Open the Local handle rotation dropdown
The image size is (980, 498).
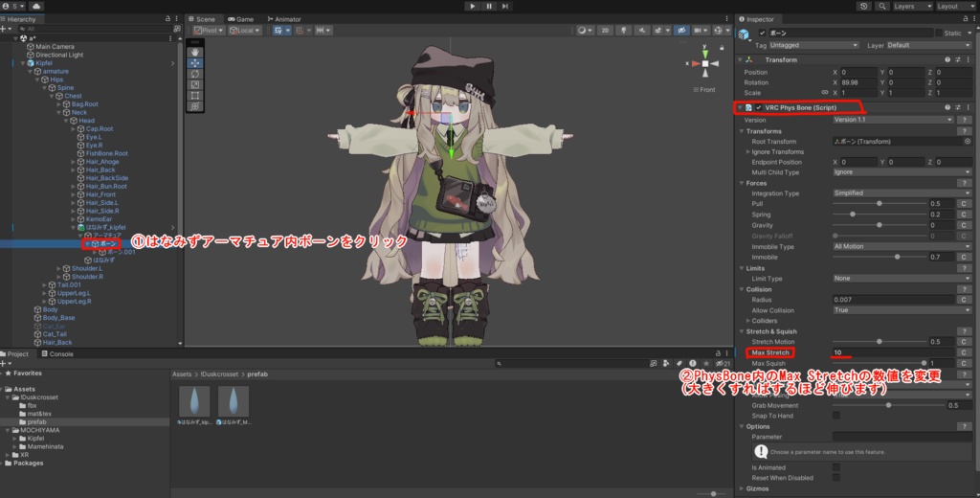(244, 30)
